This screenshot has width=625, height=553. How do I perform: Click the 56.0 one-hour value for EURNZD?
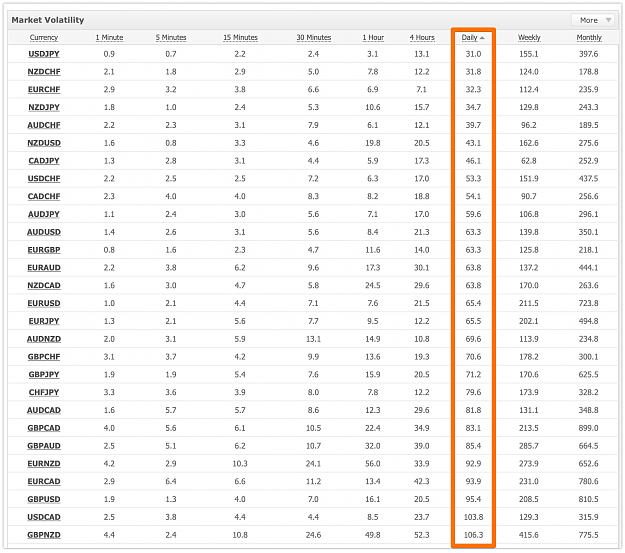373,464
